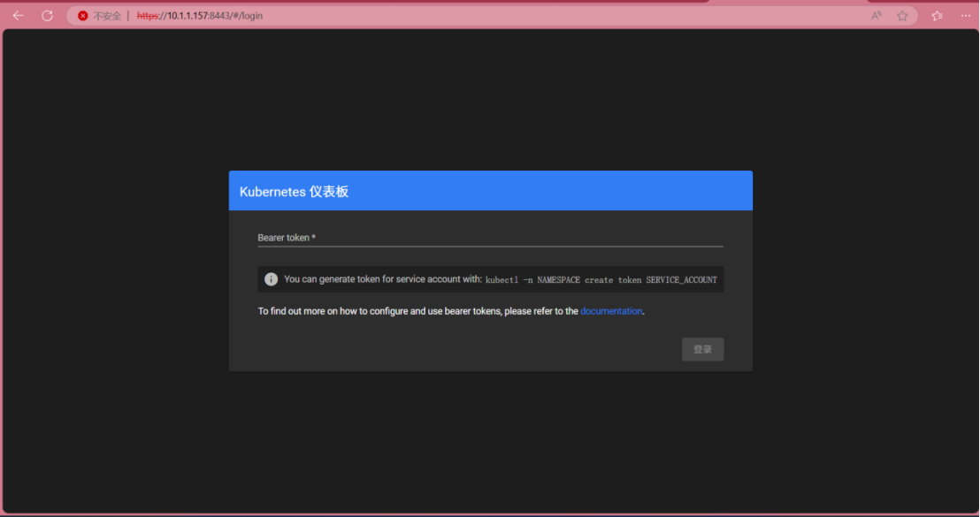Image resolution: width=980 pixels, height=517 pixels.
Task: Click the info icon beside token hint
Action: click(271, 279)
